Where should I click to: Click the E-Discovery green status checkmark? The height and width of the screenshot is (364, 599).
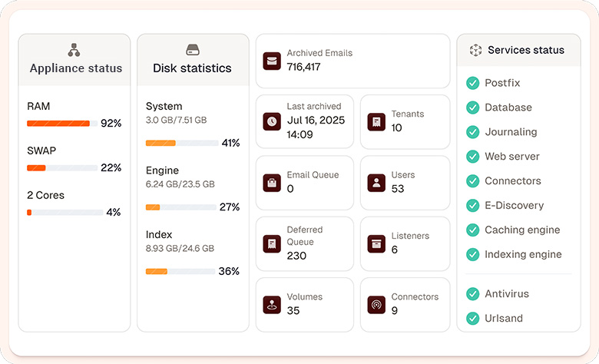pyautogui.click(x=472, y=206)
